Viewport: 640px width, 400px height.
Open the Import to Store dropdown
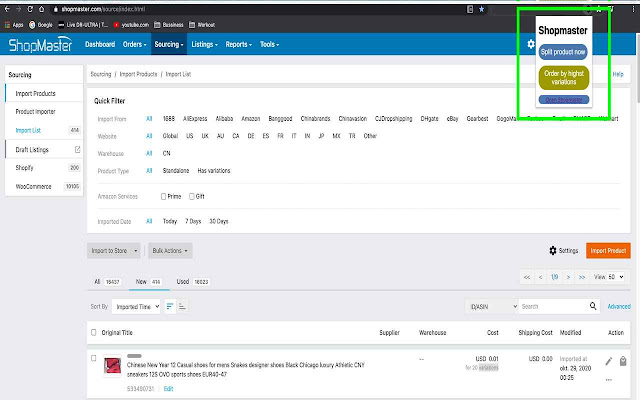pyautogui.click(x=113, y=251)
